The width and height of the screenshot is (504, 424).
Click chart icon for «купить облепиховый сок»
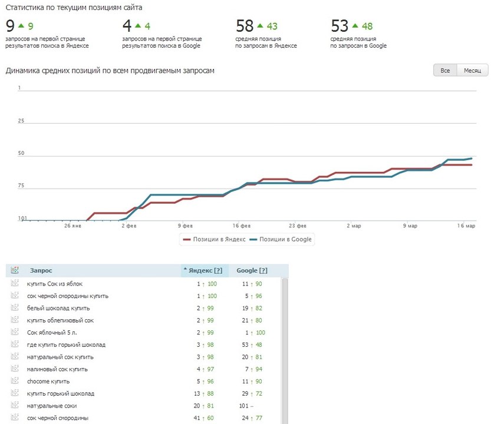pyautogui.click(x=15, y=320)
